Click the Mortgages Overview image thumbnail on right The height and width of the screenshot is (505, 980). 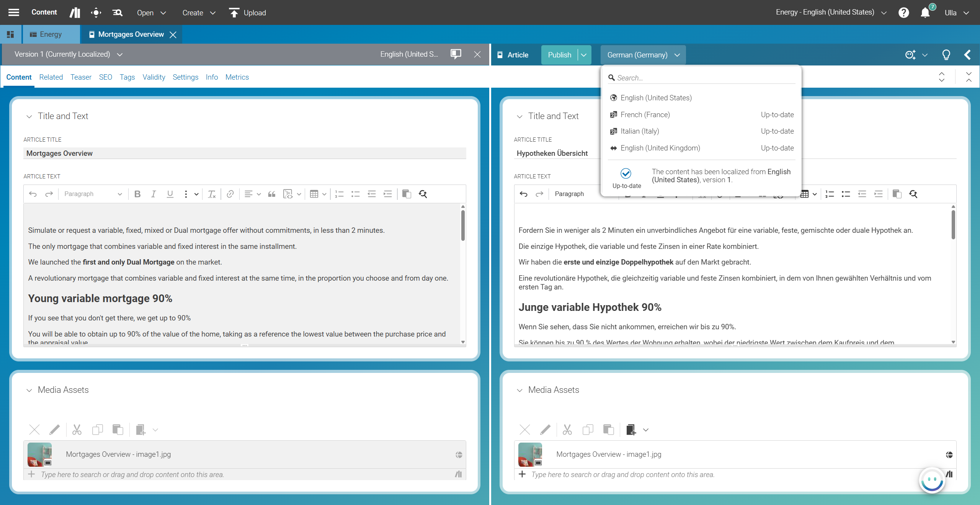pos(530,454)
